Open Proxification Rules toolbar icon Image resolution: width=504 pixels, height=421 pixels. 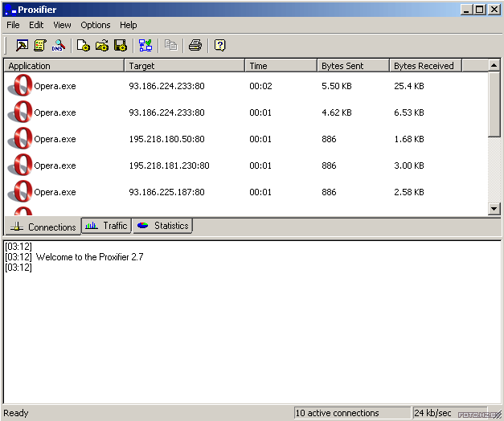40,45
